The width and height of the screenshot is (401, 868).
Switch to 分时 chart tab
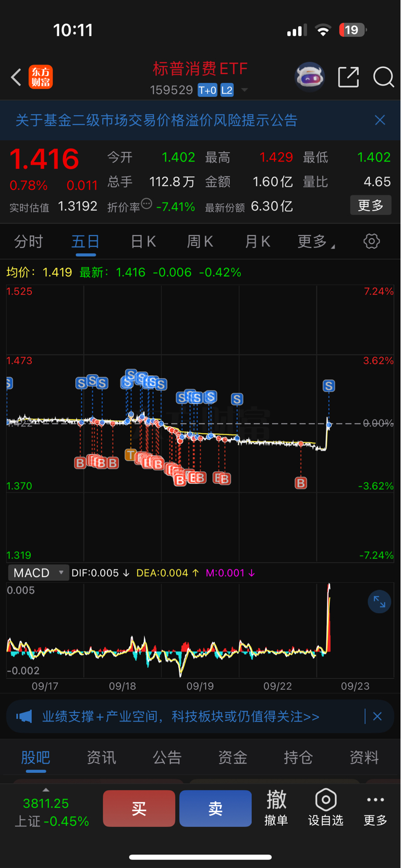click(29, 241)
